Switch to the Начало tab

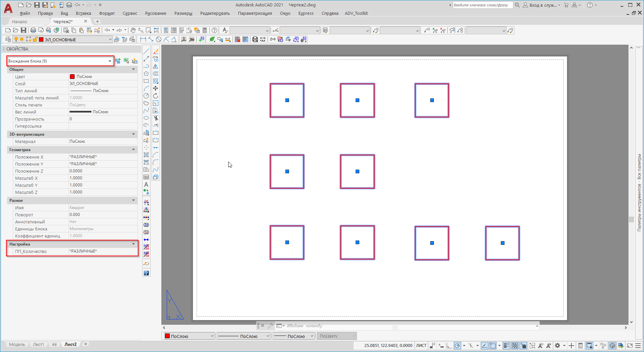pyautogui.click(x=19, y=21)
